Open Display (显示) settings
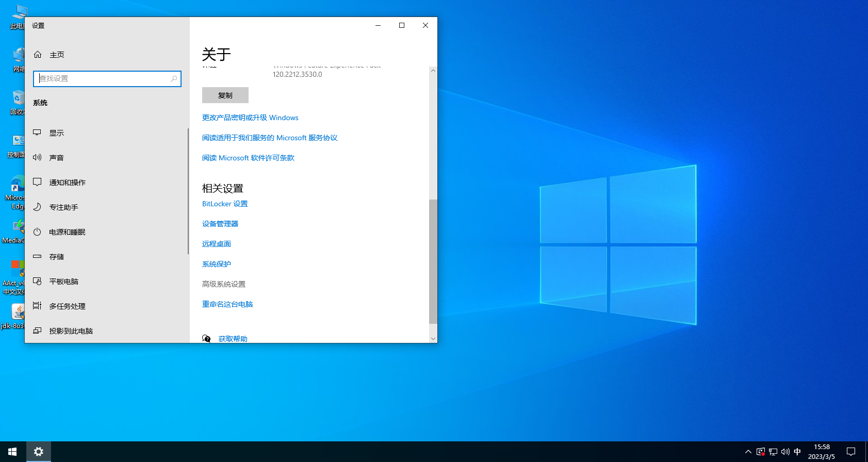The height and width of the screenshot is (462, 868). [x=107, y=133]
